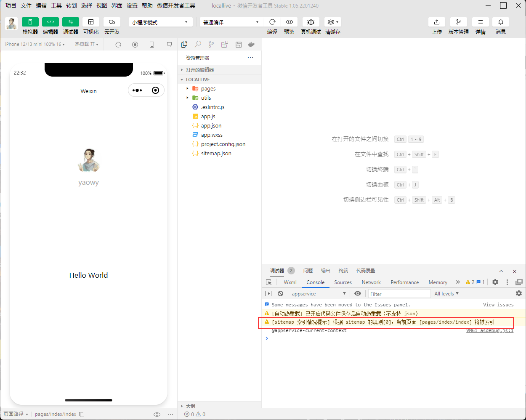
Task: Click the View issues link
Action: 498,305
